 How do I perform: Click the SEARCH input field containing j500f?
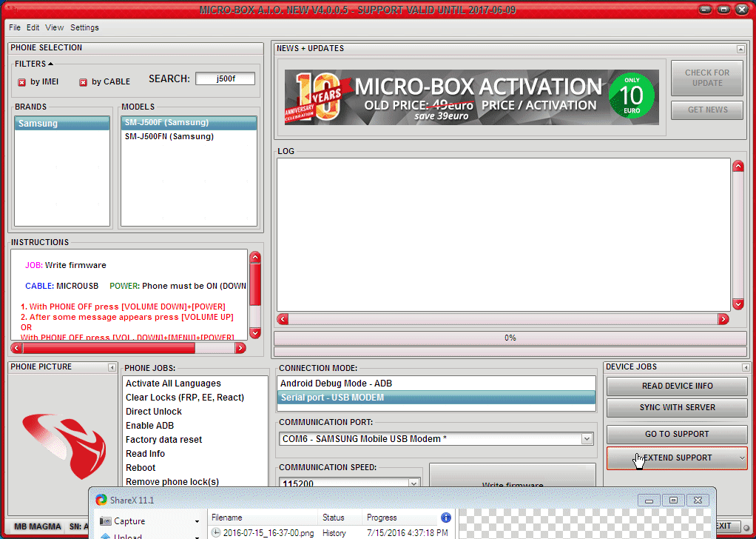pyautogui.click(x=225, y=78)
